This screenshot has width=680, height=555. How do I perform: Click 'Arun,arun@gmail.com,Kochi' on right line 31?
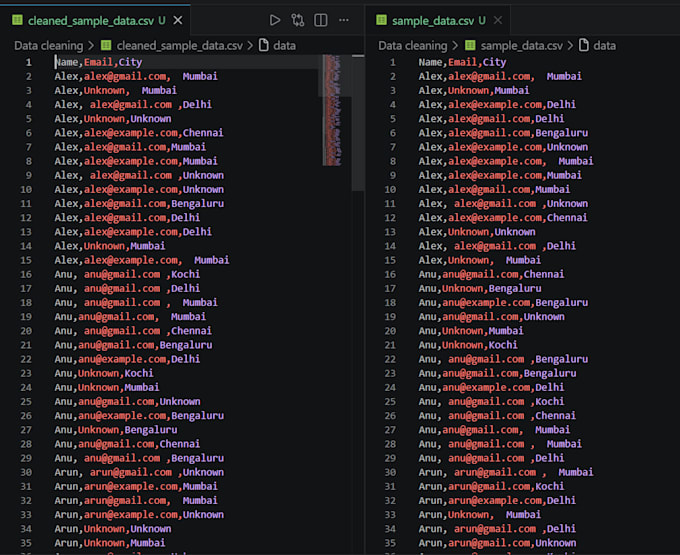pyautogui.click(x=491, y=486)
